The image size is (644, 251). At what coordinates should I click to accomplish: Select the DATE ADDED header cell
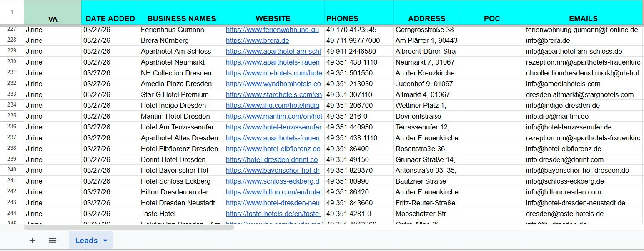click(110, 12)
